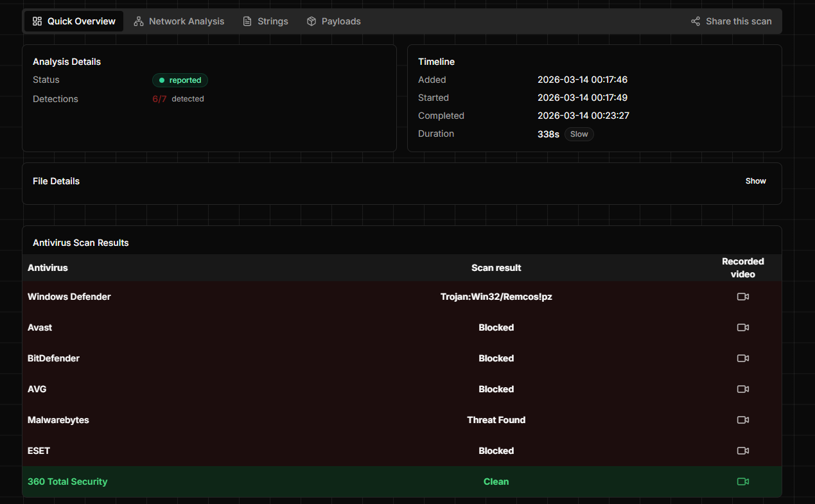This screenshot has width=815, height=504.
Task: Click the Recorded video column header
Action: click(743, 268)
